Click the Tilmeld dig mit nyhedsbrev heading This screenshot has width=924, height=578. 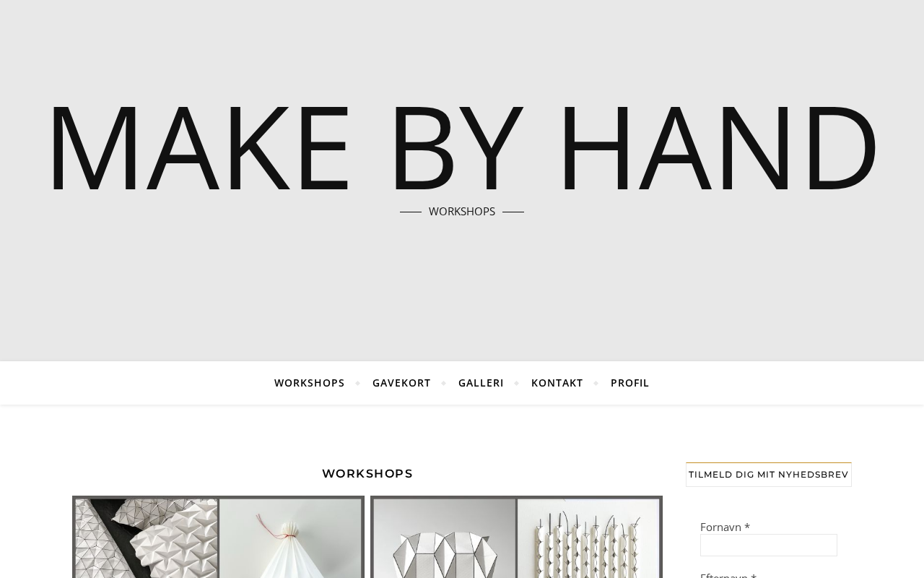[769, 475]
